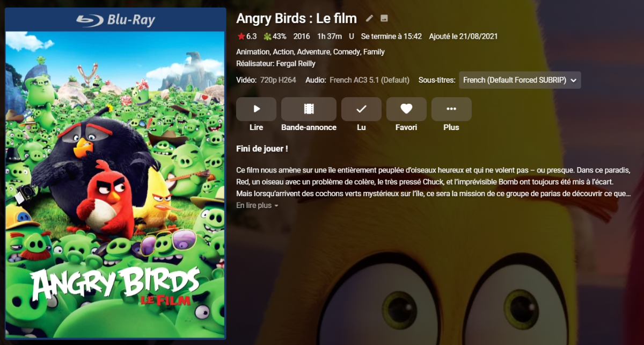
Task: Toggle the Favori heart button
Action: pos(406,109)
